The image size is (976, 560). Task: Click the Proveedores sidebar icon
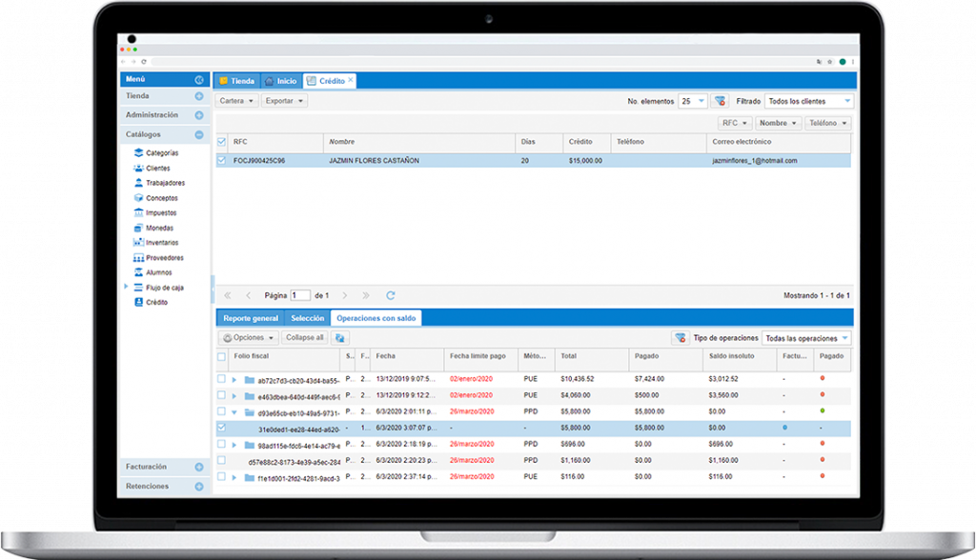pos(139,258)
